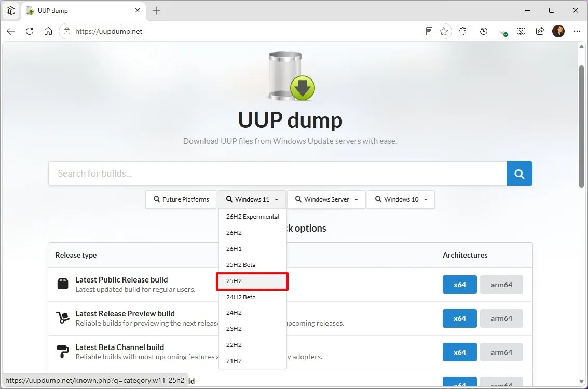588x389 pixels.
Task: Open browser extensions puzzle icon
Action: [x=463, y=31]
